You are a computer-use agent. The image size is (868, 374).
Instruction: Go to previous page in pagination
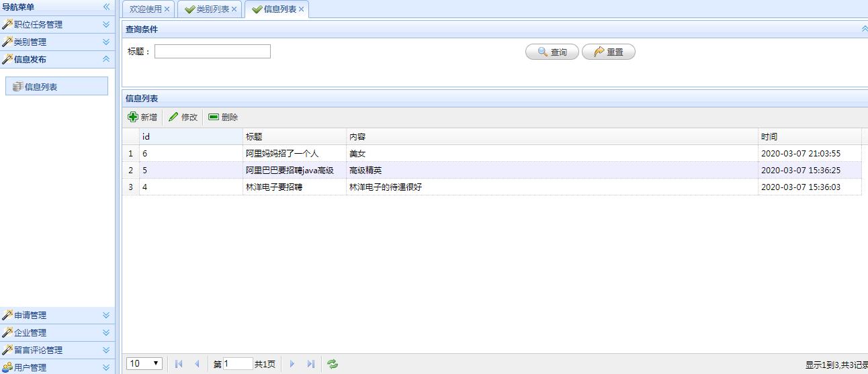[197, 364]
